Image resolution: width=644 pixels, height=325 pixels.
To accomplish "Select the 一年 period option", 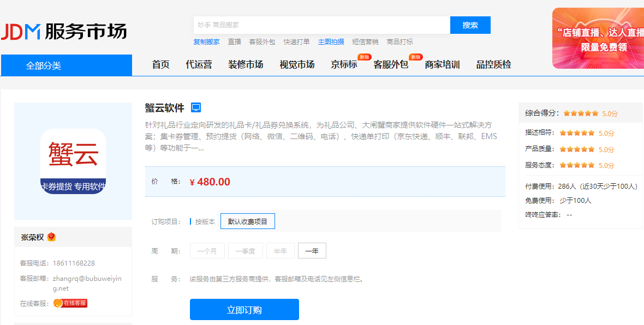I will pyautogui.click(x=312, y=251).
